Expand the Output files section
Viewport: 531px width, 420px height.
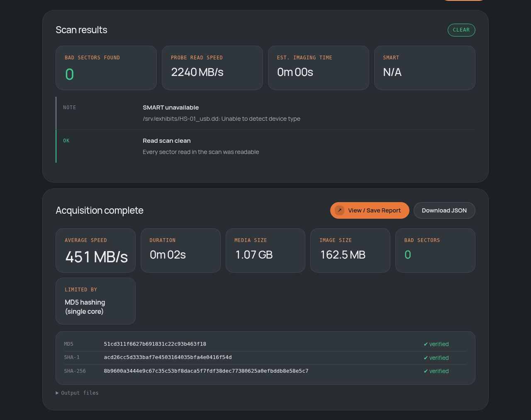coord(77,393)
